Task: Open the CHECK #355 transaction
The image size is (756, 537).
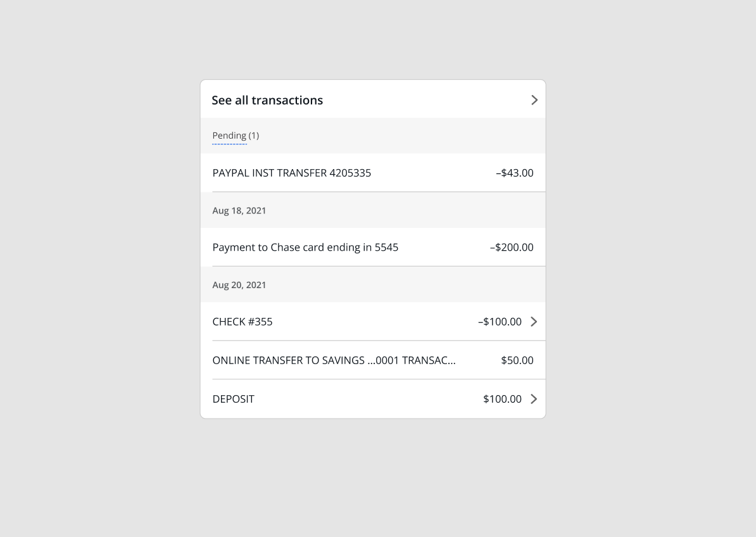Action: [x=242, y=322]
